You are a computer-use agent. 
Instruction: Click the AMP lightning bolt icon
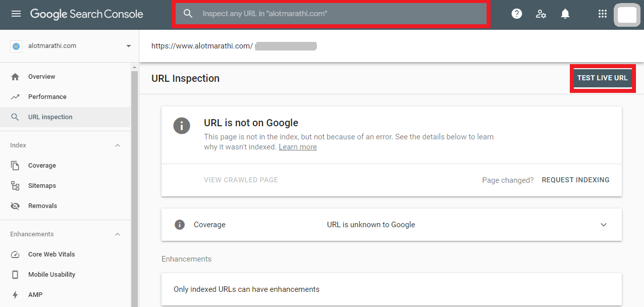tap(15, 295)
